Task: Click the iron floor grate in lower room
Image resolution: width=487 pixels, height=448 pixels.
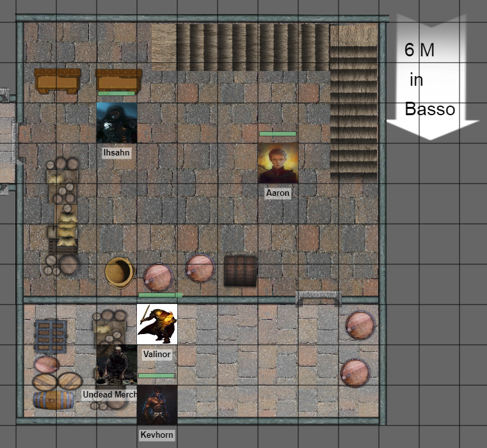Action: coord(51,337)
